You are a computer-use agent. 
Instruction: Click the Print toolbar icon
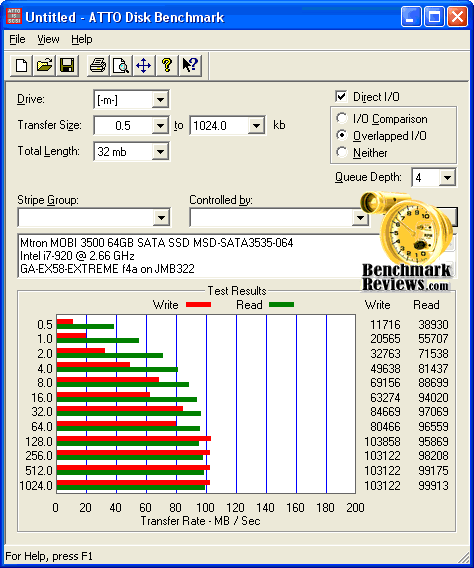tap(98, 66)
